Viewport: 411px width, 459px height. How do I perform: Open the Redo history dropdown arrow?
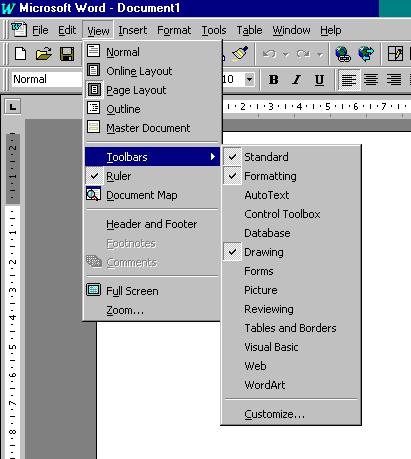pyautogui.click(x=320, y=54)
